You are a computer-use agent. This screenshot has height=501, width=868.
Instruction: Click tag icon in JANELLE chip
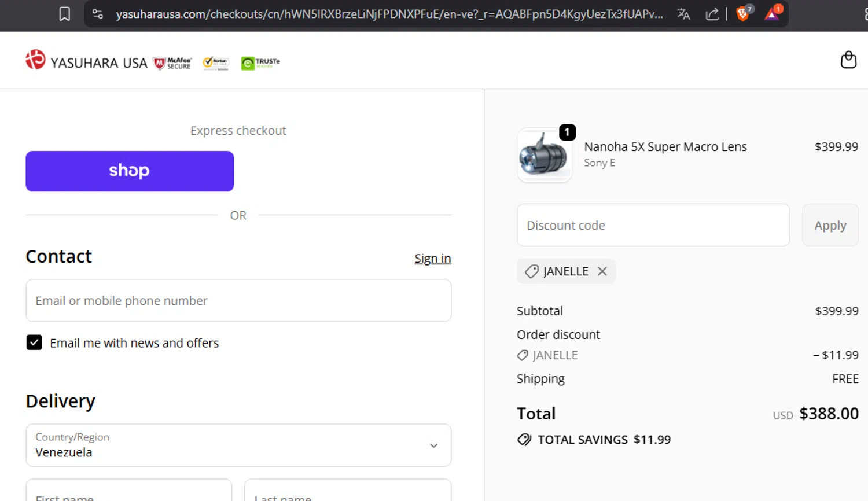531,271
